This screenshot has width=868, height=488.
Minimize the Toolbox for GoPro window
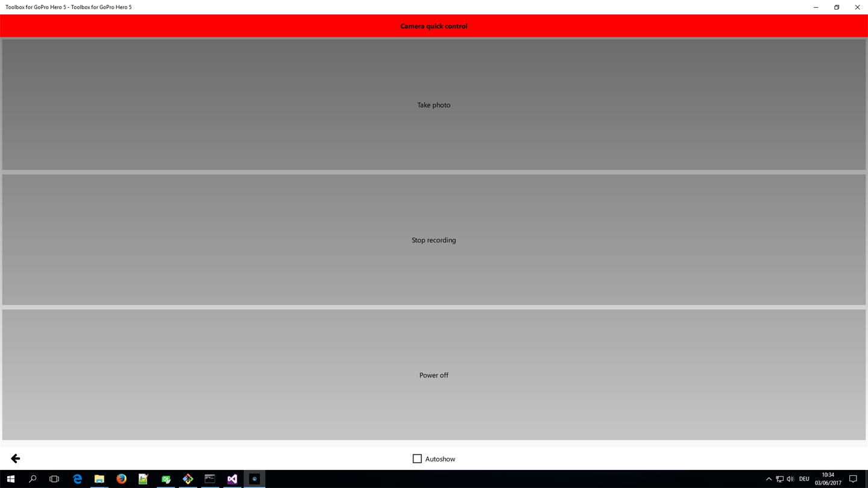[816, 7]
